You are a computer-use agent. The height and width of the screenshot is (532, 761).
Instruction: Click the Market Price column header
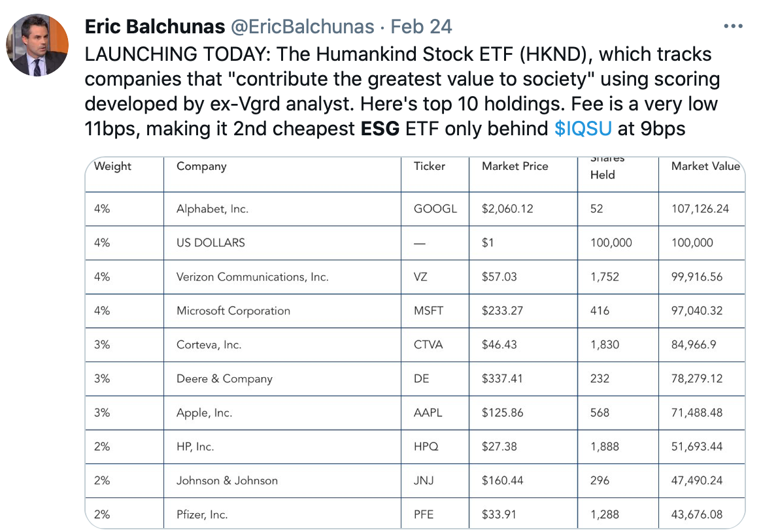click(x=515, y=167)
